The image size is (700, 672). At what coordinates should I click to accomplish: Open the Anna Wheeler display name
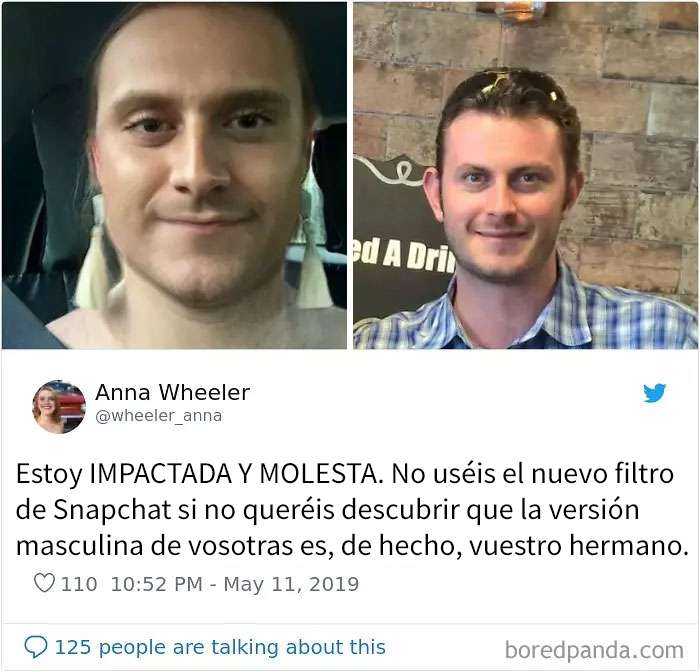click(172, 392)
